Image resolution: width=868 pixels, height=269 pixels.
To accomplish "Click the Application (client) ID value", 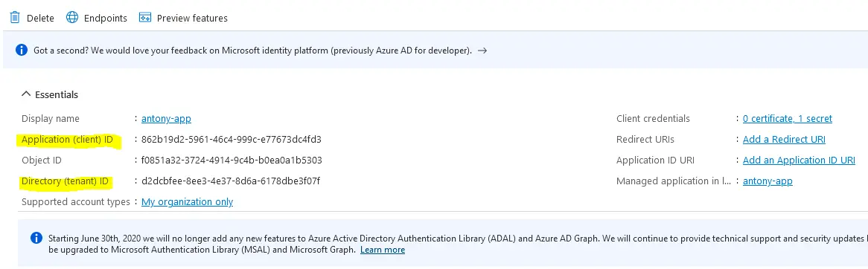I will [232, 139].
